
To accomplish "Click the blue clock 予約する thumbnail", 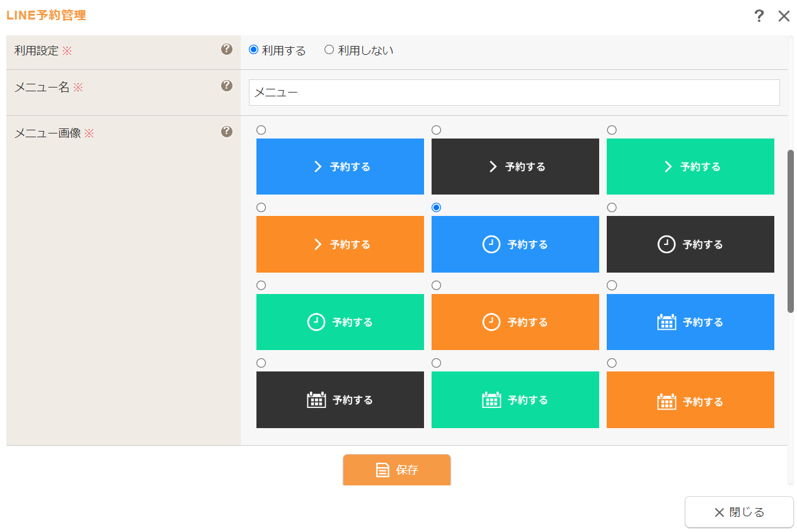I will (x=515, y=244).
